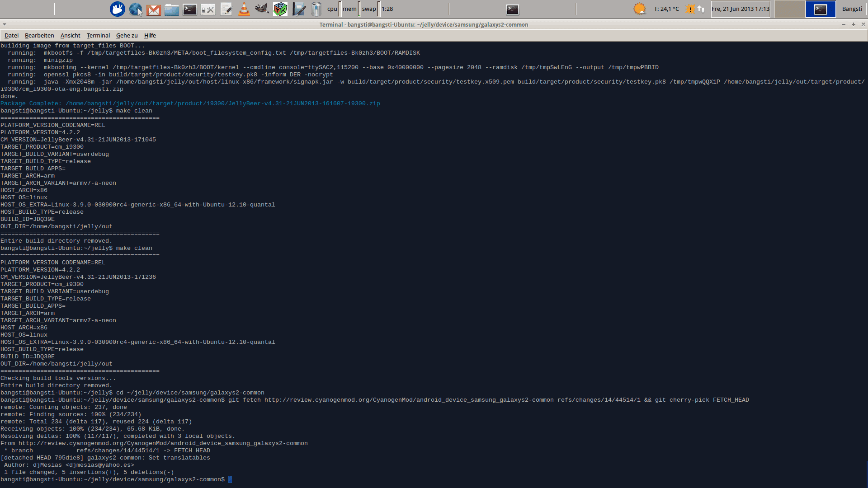
Task: Click the 'cd ~/jelly/device/samsung/galaxys2-common' command
Action: pos(190,393)
